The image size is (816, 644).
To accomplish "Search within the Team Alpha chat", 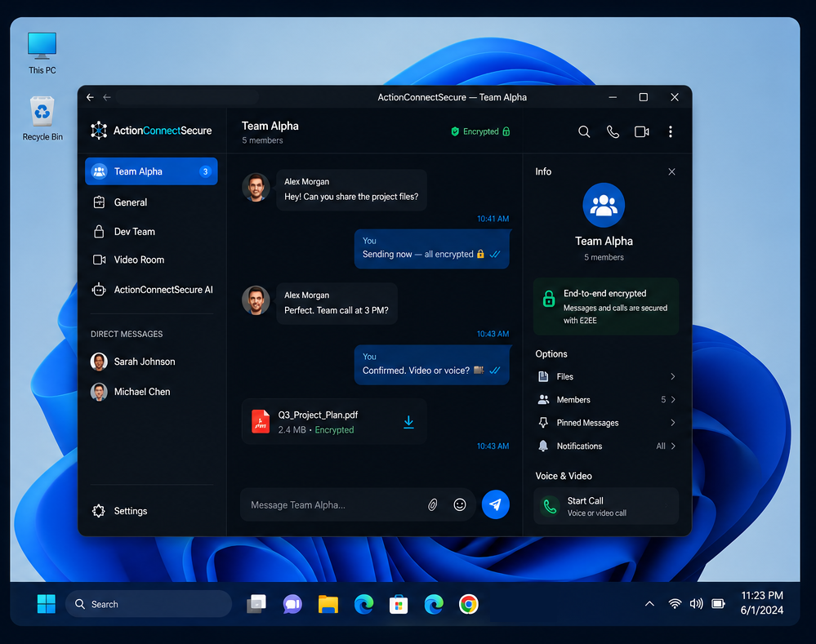I will tap(584, 131).
